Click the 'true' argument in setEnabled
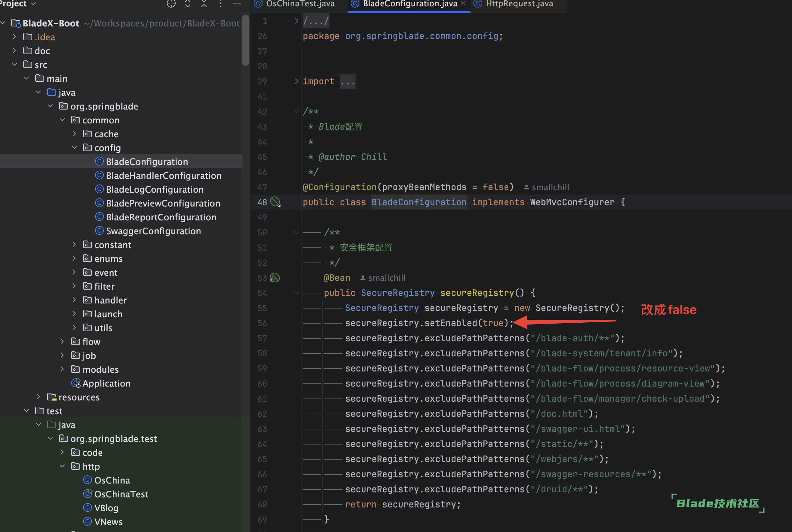 pos(493,323)
